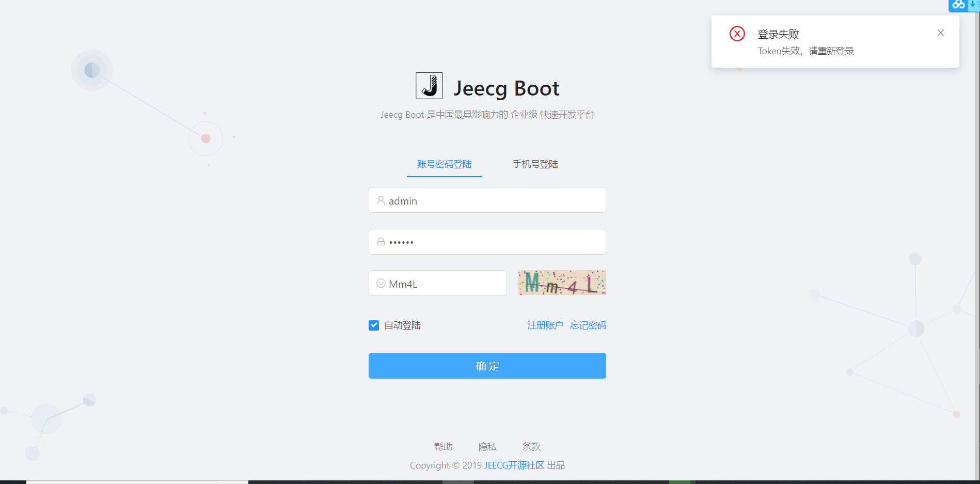Open the 隐私 footer link
Viewport: 980px width, 484px height.
tap(487, 446)
